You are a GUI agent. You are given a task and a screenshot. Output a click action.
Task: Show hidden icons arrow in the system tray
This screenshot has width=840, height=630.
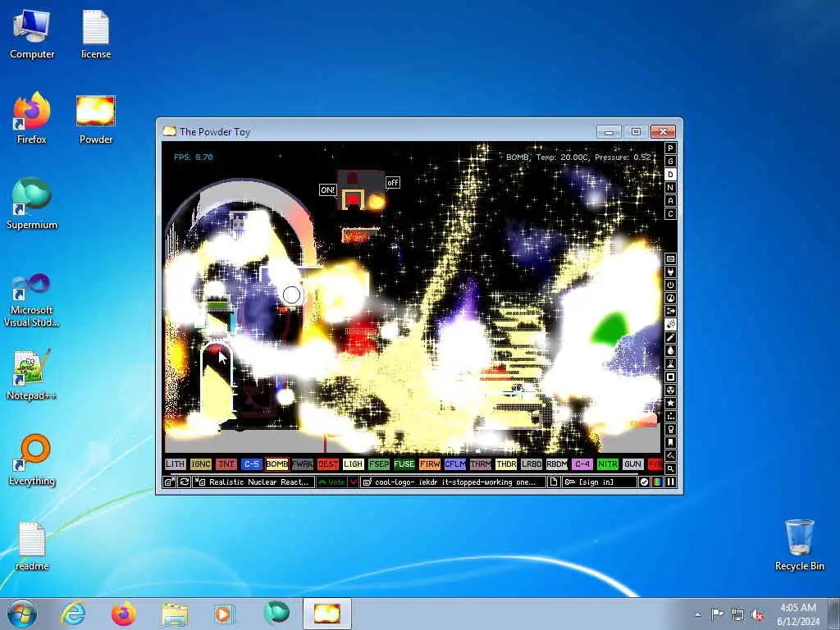coord(697,614)
